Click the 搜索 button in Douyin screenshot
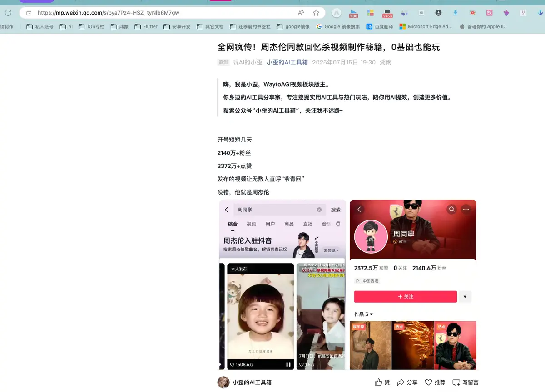This screenshot has width=545, height=392. [x=336, y=210]
